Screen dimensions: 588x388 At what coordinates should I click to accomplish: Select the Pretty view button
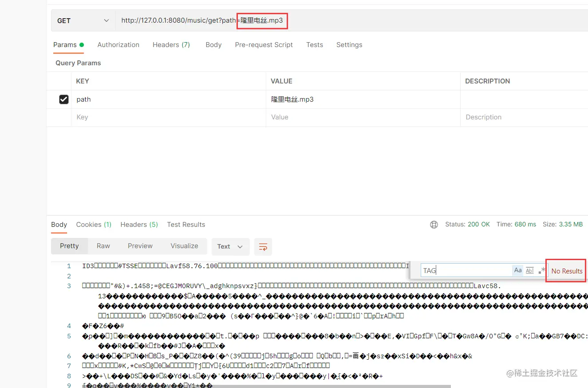pyautogui.click(x=69, y=246)
